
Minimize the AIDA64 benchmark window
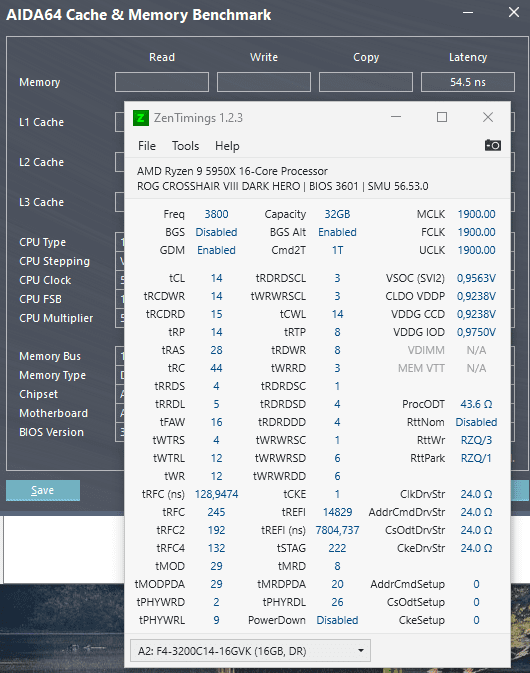tap(468, 12)
